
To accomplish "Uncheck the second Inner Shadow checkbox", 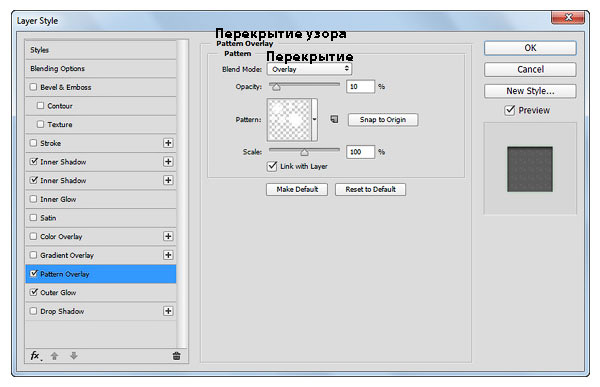I will click(x=34, y=180).
